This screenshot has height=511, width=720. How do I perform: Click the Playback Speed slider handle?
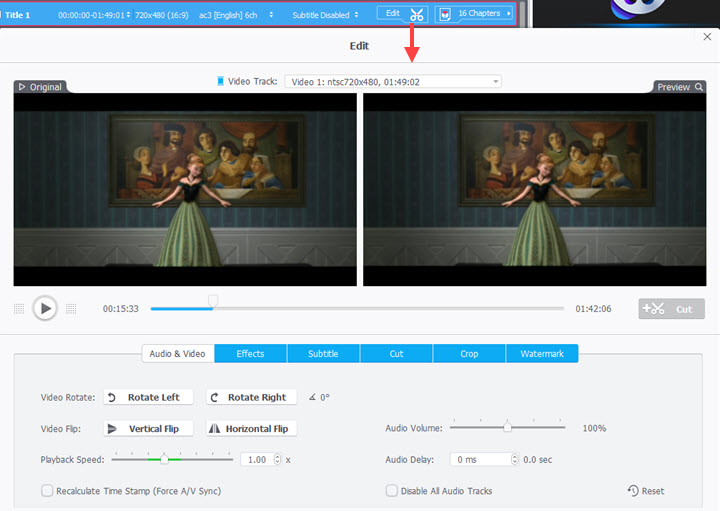pos(164,459)
